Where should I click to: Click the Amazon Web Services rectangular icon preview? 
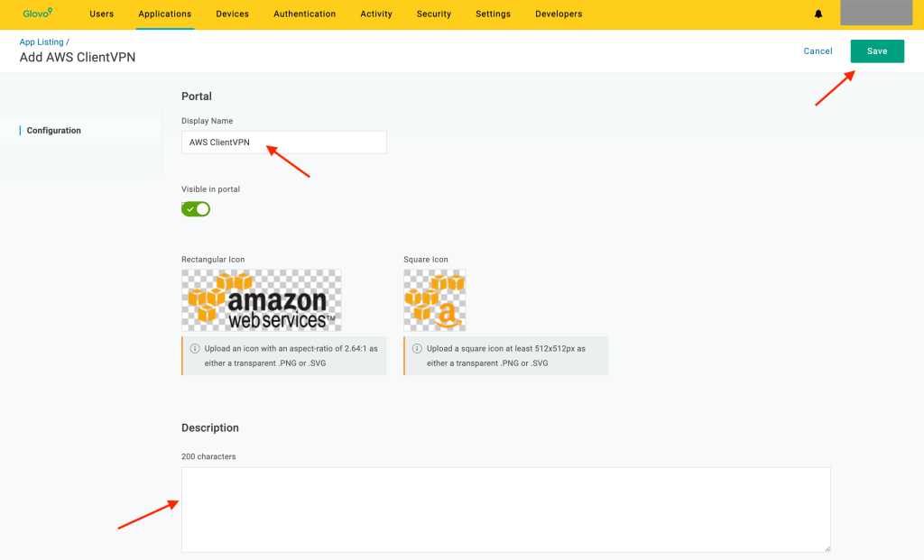(x=261, y=299)
